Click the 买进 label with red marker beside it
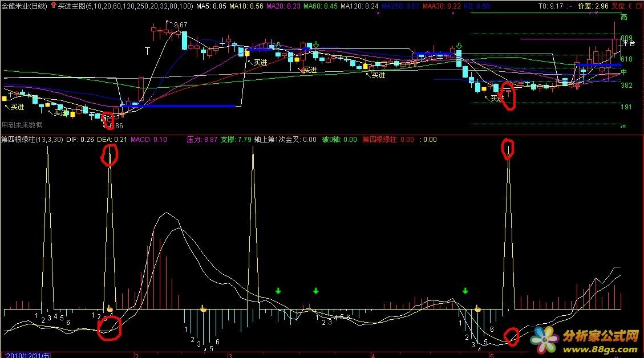Screen dimensions: 644x358 [x=310, y=70]
